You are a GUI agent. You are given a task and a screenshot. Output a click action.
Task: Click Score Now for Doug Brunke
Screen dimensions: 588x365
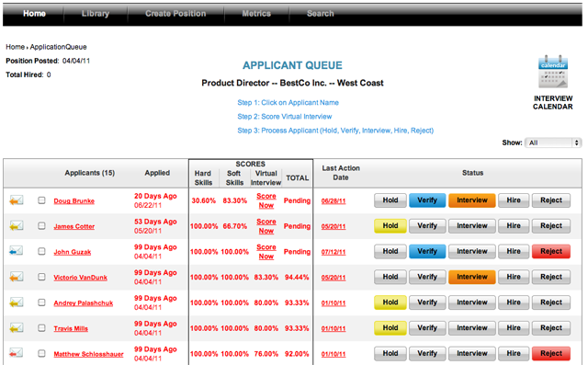tap(266, 200)
